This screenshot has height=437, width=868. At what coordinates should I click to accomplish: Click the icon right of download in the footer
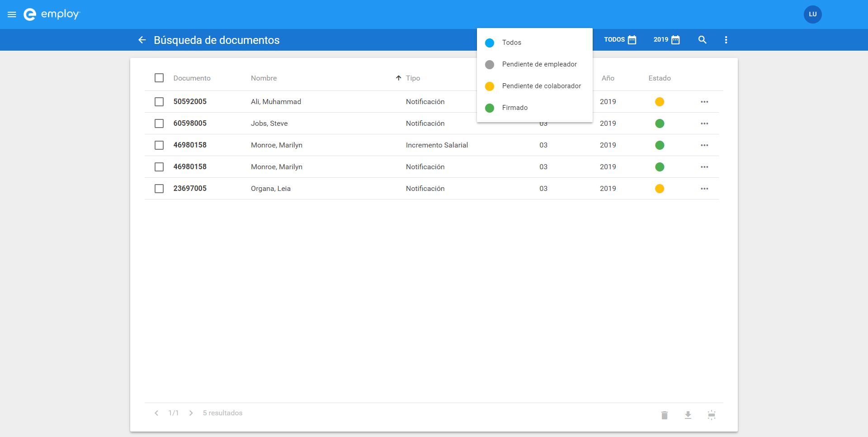click(x=711, y=415)
